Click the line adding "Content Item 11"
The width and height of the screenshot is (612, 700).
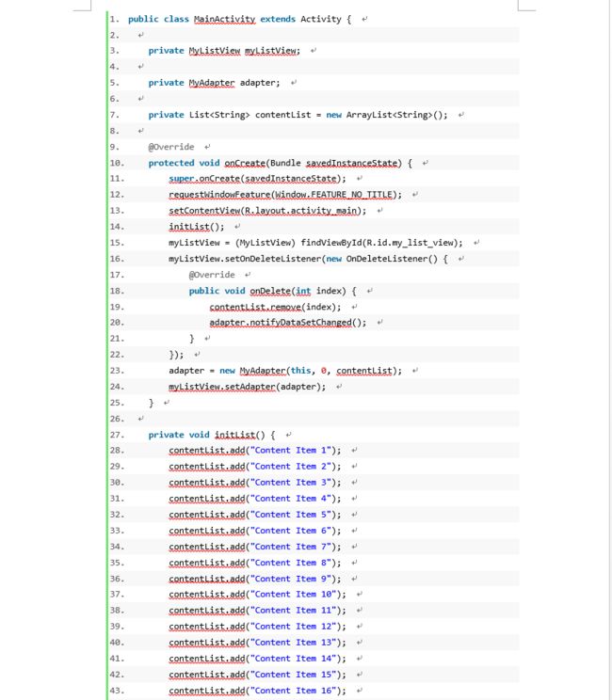coord(258,611)
